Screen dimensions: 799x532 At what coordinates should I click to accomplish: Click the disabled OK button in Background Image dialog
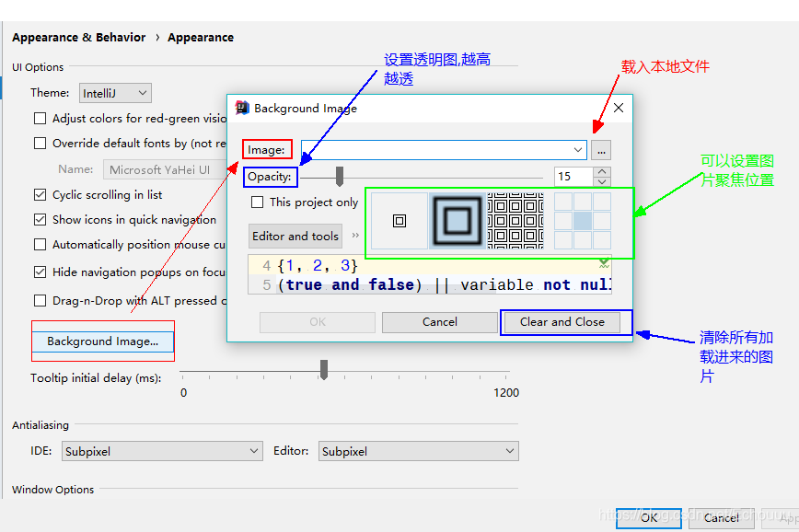click(x=318, y=322)
